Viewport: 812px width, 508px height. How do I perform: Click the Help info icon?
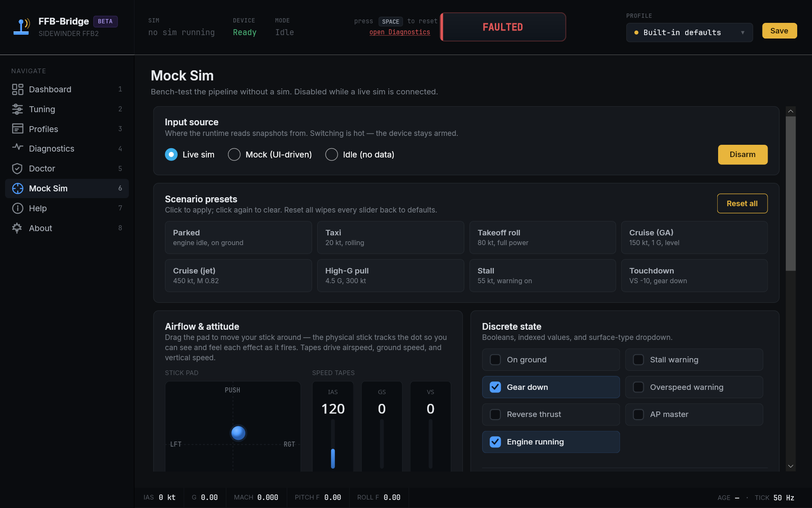coord(17,208)
